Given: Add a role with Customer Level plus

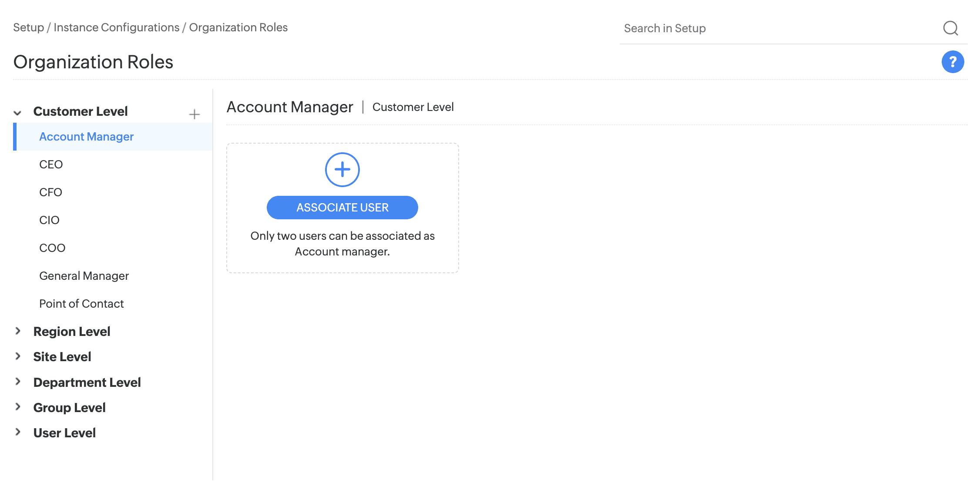Looking at the screenshot, I should pos(194,114).
